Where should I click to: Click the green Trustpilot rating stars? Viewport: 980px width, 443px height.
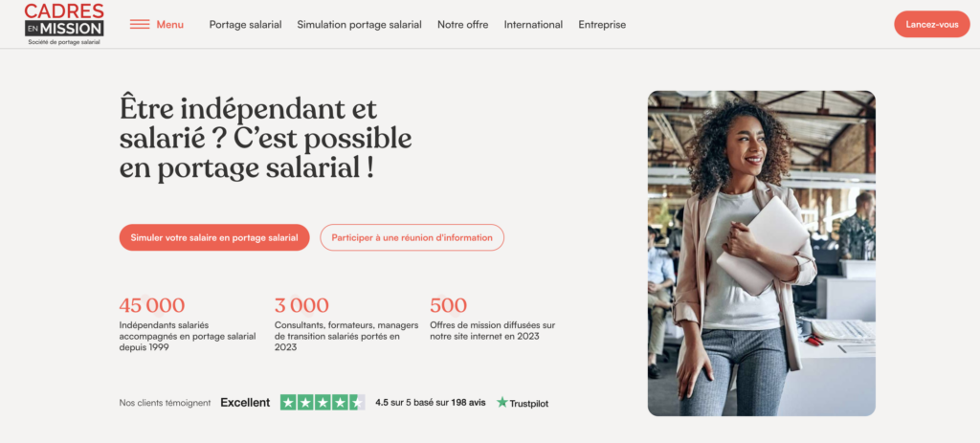(x=323, y=403)
